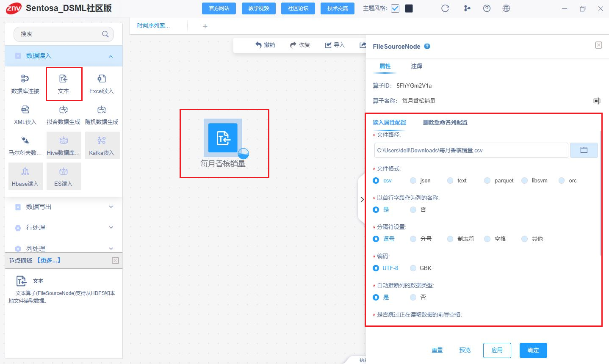
Task: Close the 节点描述 panel
Action: (115, 260)
